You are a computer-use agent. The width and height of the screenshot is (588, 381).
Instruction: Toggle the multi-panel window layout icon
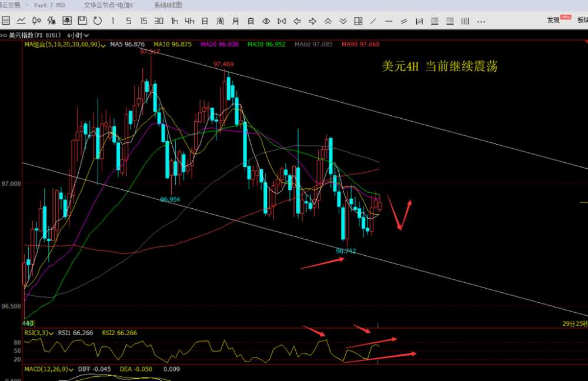pyautogui.click(x=358, y=21)
